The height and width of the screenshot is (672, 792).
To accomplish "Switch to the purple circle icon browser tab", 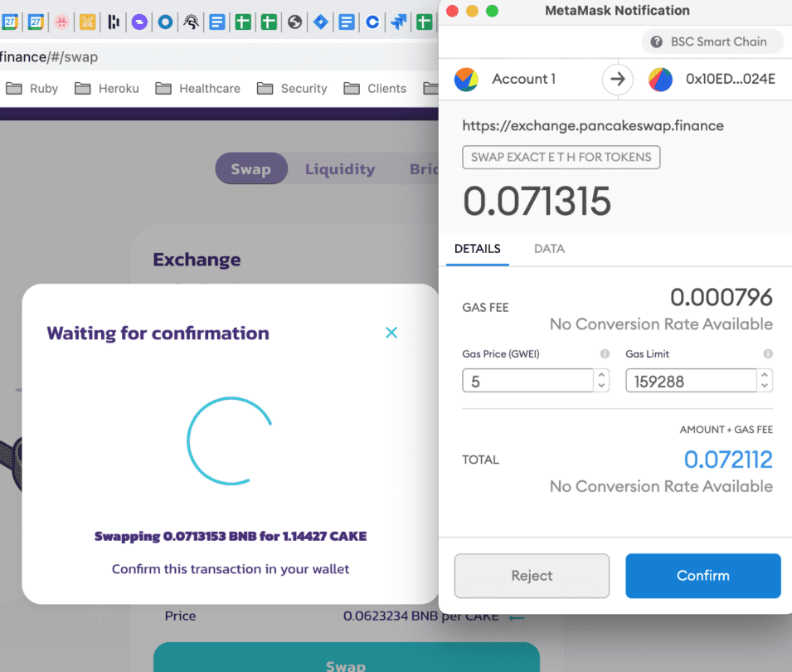I will coord(139,22).
